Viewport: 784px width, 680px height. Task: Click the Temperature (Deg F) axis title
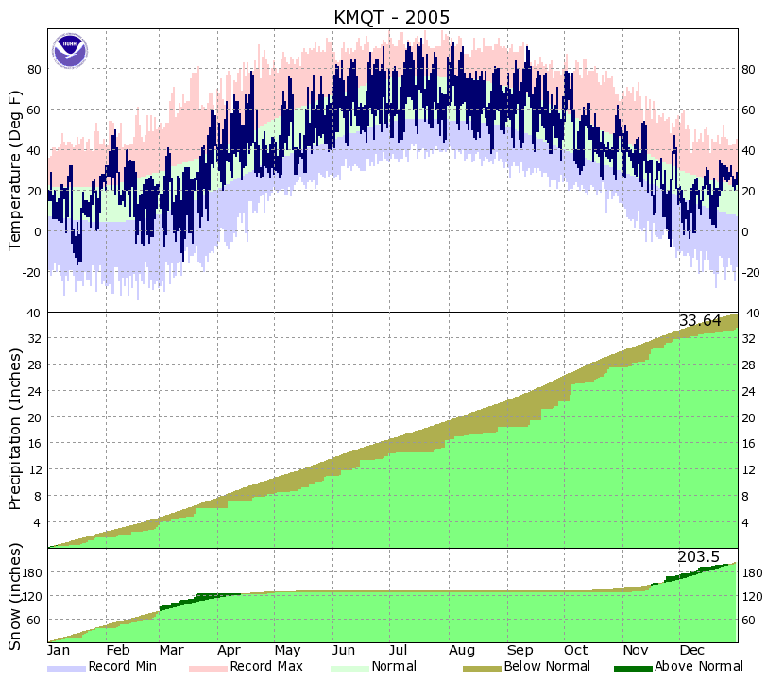pyautogui.click(x=14, y=171)
